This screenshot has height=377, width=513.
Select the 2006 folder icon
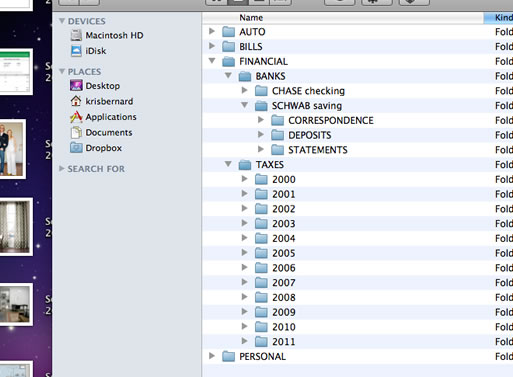261,268
